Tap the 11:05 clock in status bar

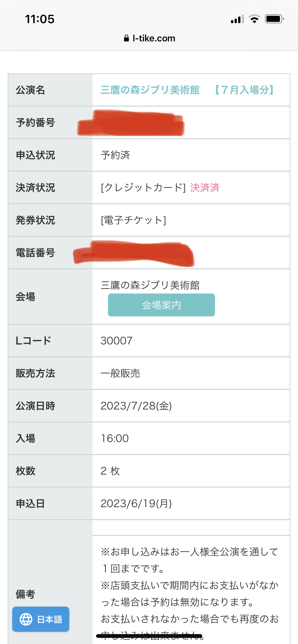pyautogui.click(x=40, y=19)
